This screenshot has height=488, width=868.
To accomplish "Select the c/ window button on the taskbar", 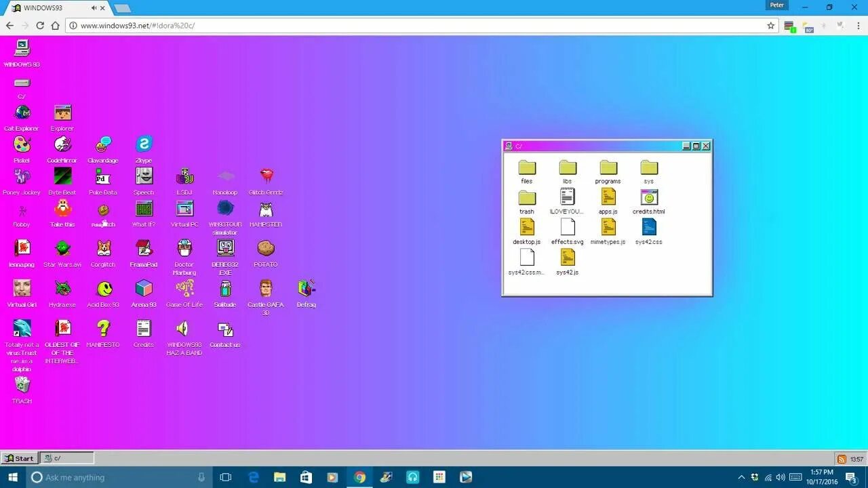I will pos(66,458).
